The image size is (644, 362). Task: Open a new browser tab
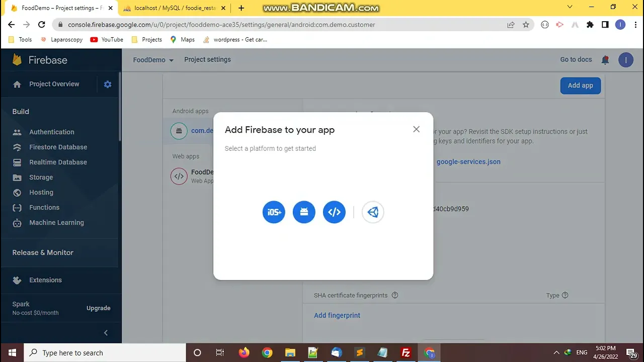242,8
